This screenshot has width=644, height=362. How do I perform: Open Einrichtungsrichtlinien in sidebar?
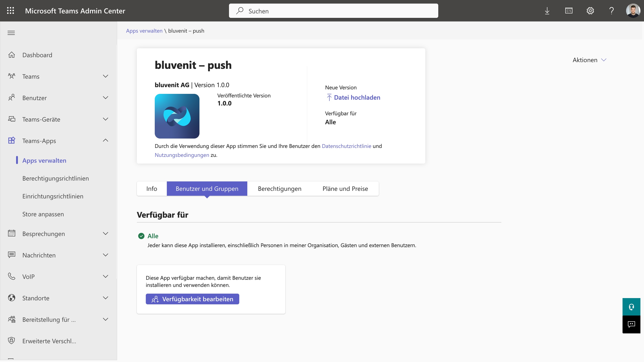[53, 196]
